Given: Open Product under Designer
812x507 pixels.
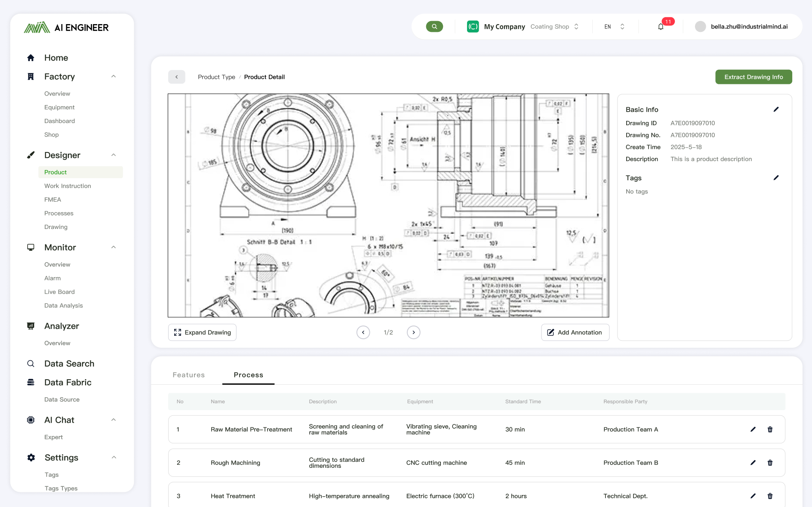Looking at the screenshot, I should pyautogui.click(x=81, y=172).
